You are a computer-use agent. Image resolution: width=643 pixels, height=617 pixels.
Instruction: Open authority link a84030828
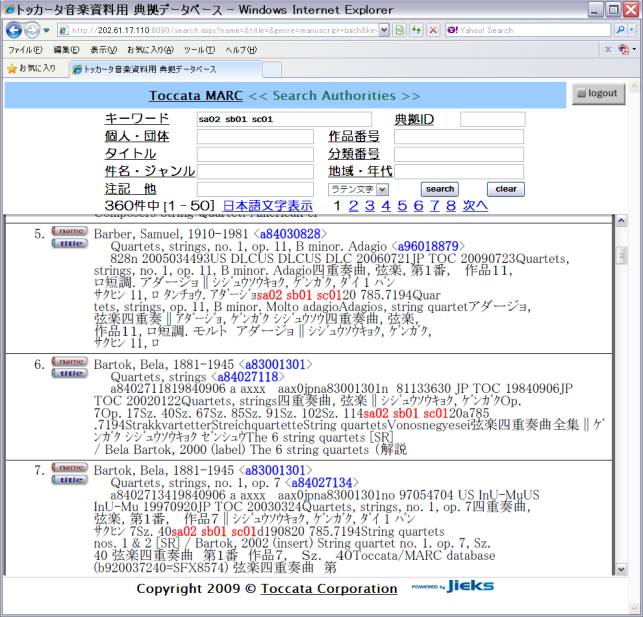point(290,234)
